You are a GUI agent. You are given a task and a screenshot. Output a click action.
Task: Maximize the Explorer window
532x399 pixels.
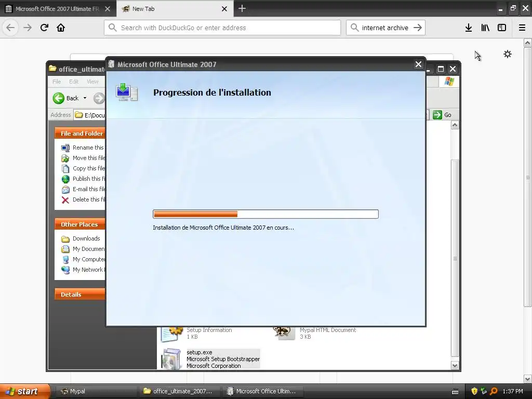point(441,69)
